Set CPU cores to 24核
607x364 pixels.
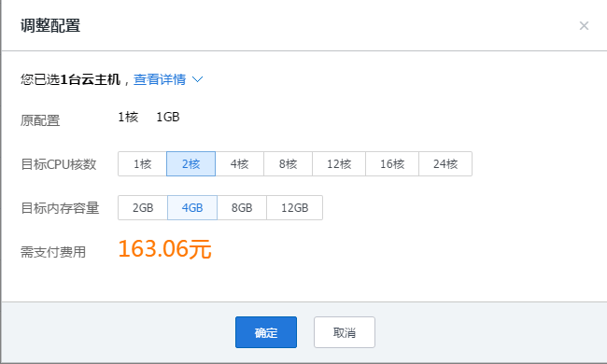click(445, 164)
